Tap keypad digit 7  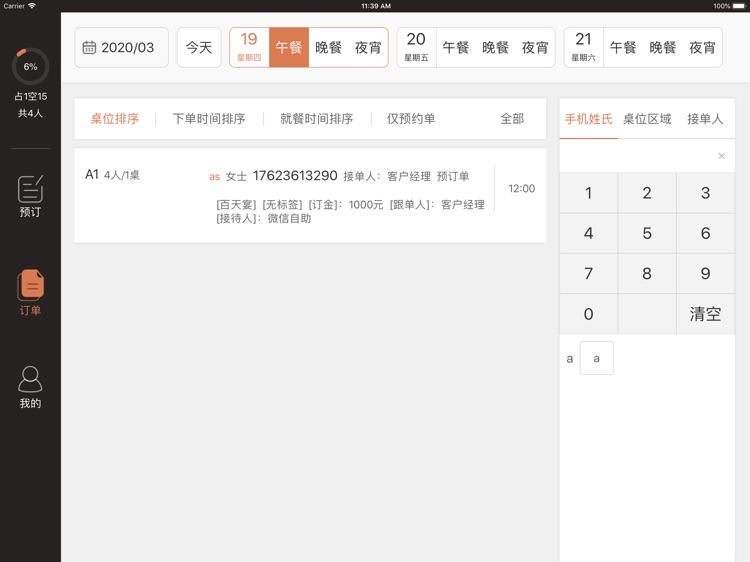588,274
